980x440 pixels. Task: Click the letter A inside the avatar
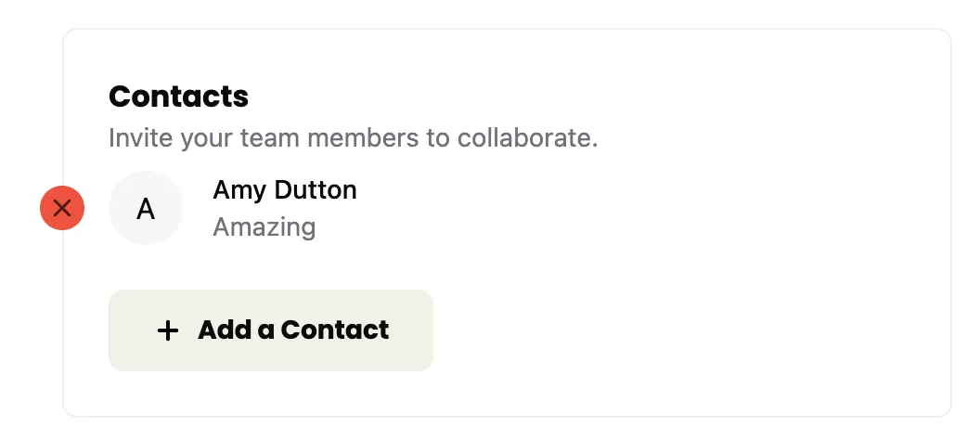click(146, 210)
